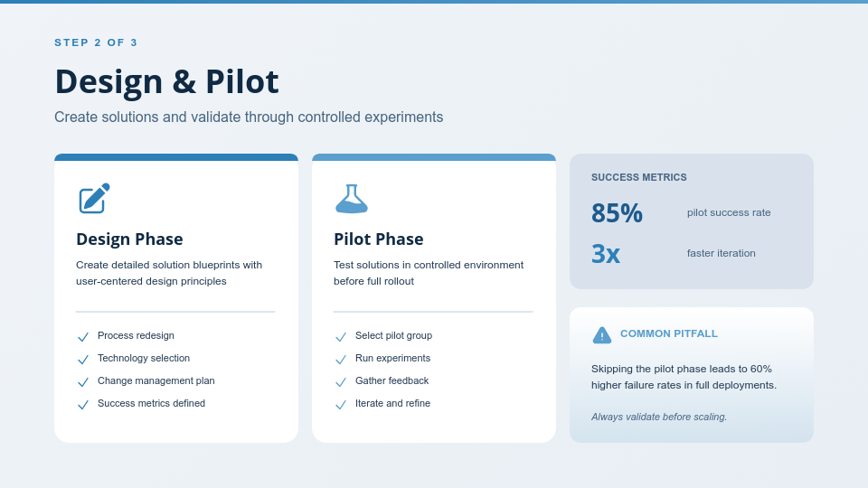Click the checkmark beside Gather feedback
Viewport: 868px width, 488px height.
[341, 382]
